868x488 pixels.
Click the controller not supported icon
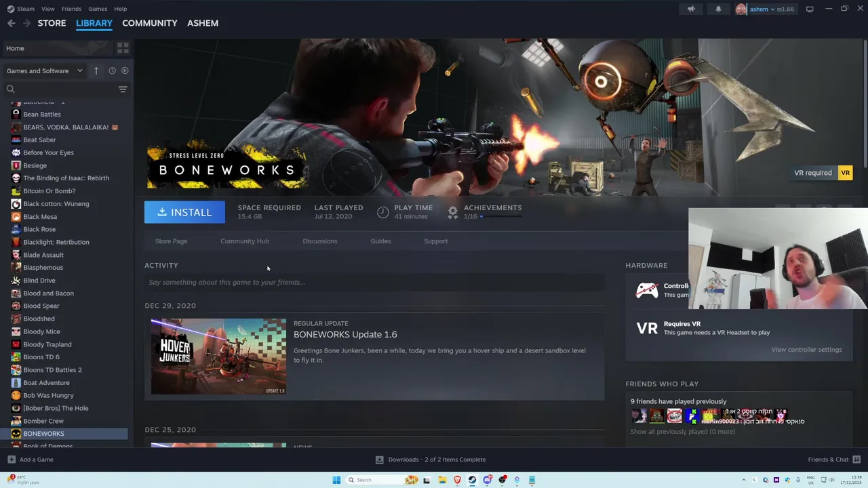coord(646,290)
